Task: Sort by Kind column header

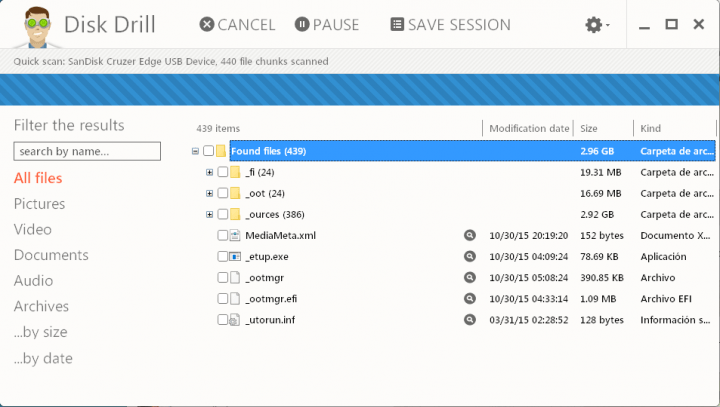Action: pos(651,129)
